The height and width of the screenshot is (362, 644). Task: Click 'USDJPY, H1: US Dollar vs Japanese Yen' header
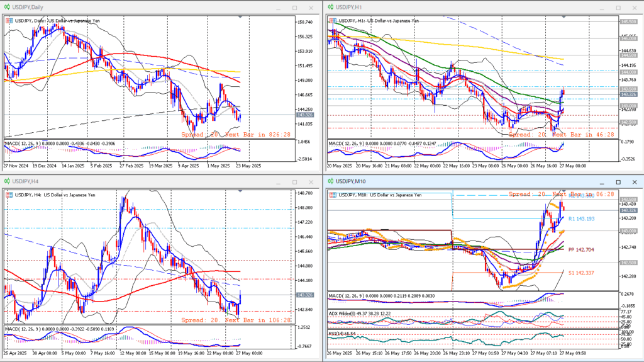379,21
